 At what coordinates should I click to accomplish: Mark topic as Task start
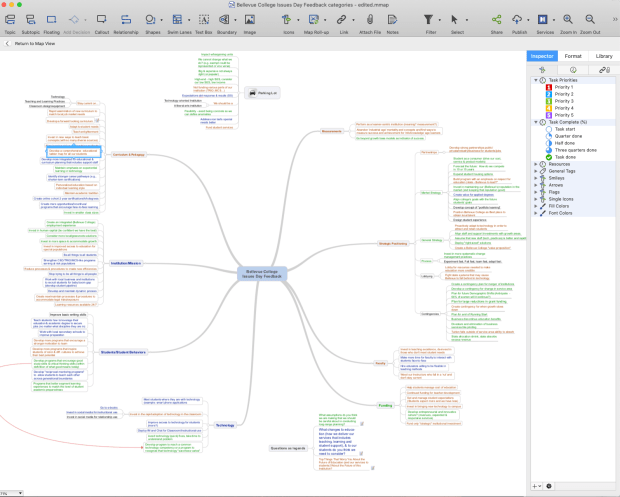561,129
